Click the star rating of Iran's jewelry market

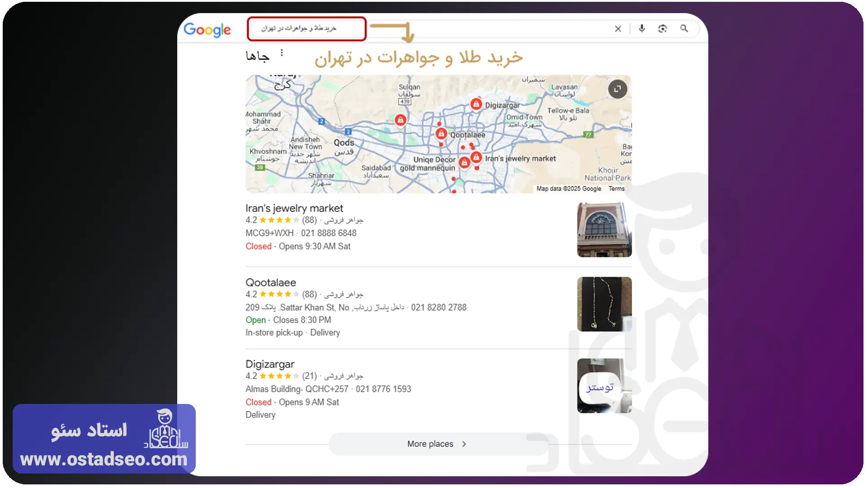pos(279,220)
